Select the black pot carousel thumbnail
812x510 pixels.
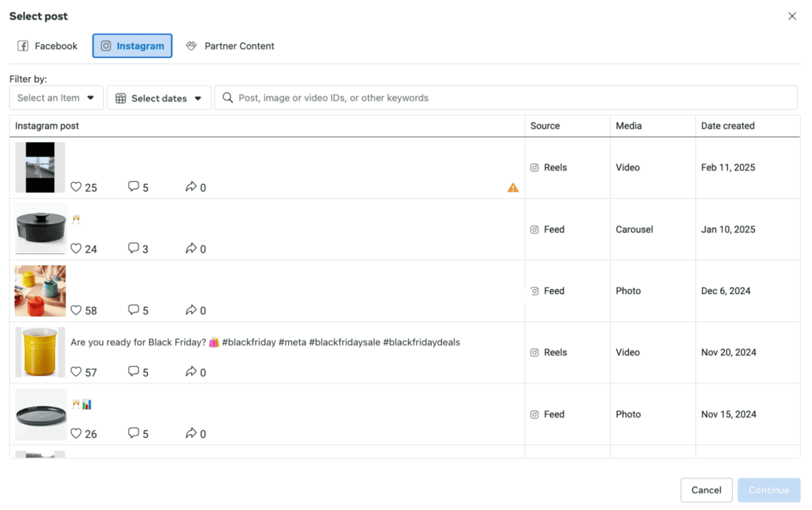[41, 229]
